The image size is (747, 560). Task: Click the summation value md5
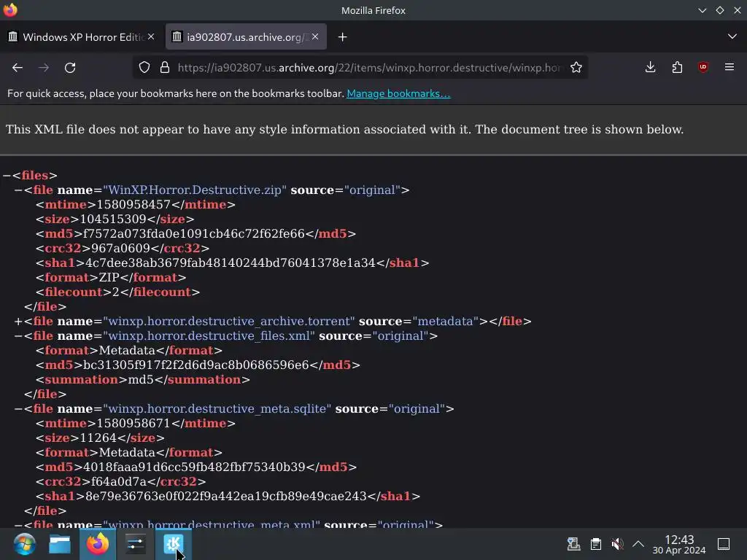(141, 379)
